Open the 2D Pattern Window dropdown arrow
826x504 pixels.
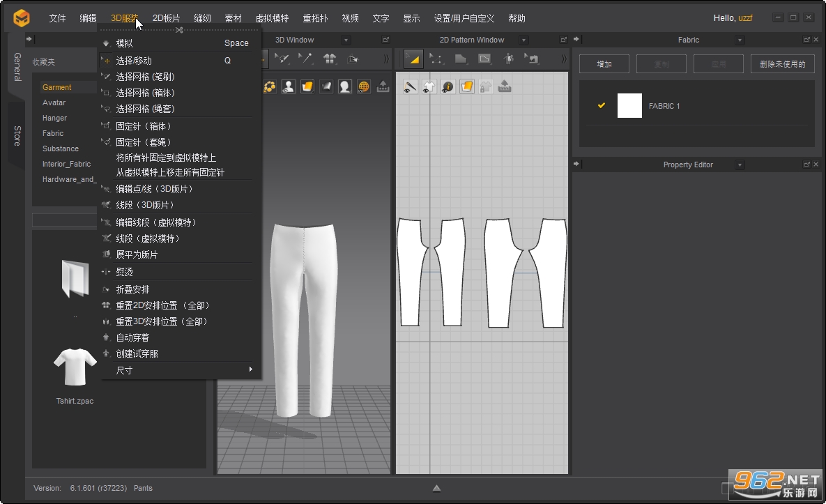click(x=523, y=40)
